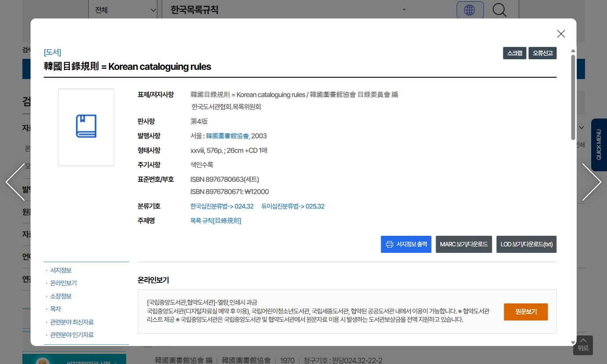The width and height of the screenshot is (607, 364).
Task: Click 원문보기 orange button
Action: pos(526,312)
